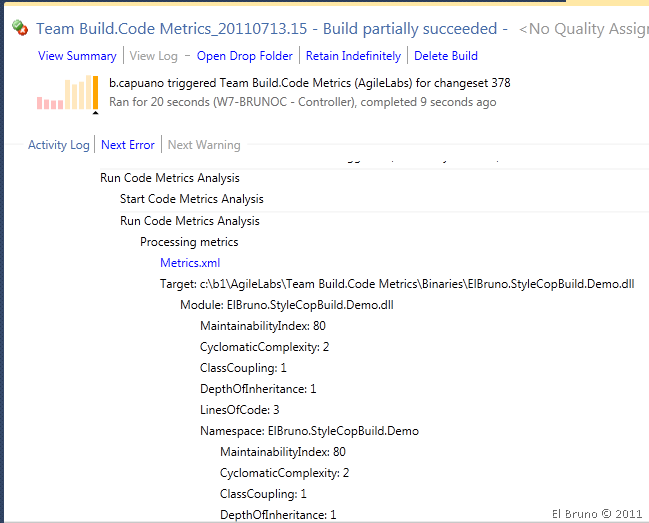Select the Module ElBruno.StyleCopBuild.Demo.dll entry
Image resolution: width=649 pixels, height=523 pixels.
(286, 305)
